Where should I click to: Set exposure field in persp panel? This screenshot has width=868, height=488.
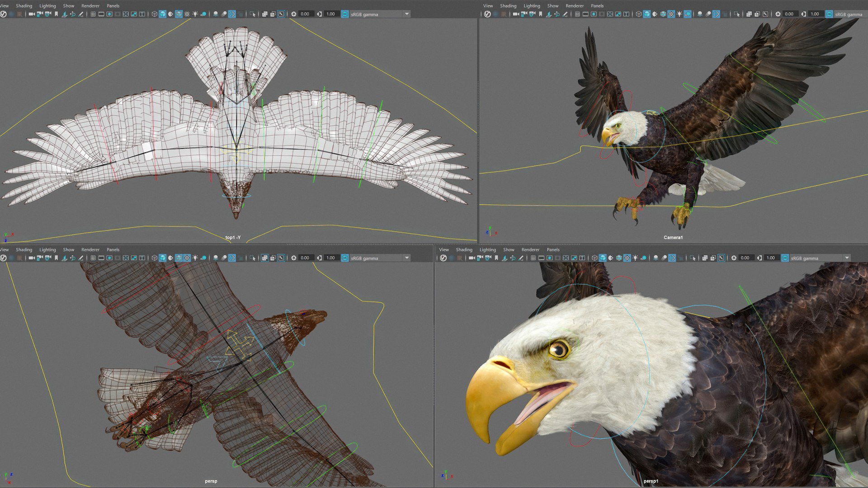coord(306,258)
